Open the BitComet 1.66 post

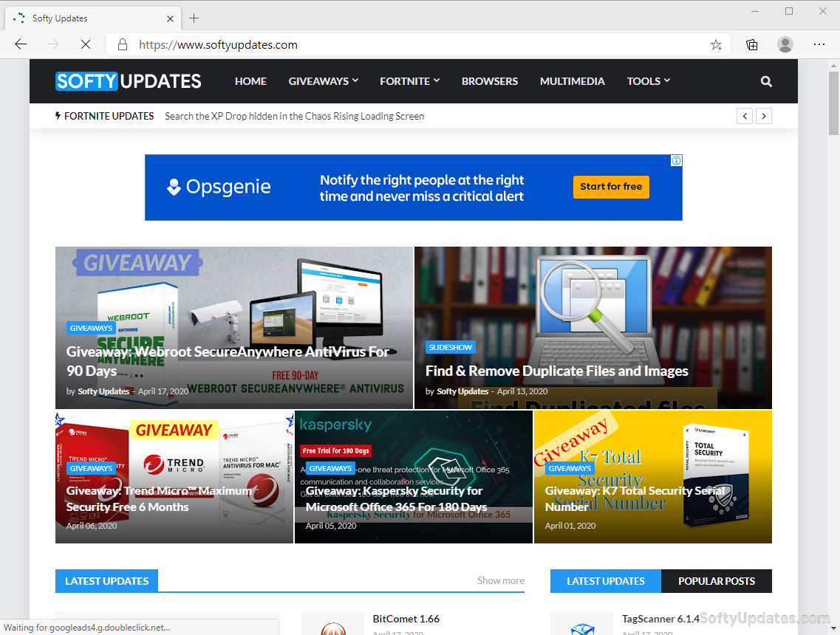click(x=406, y=619)
